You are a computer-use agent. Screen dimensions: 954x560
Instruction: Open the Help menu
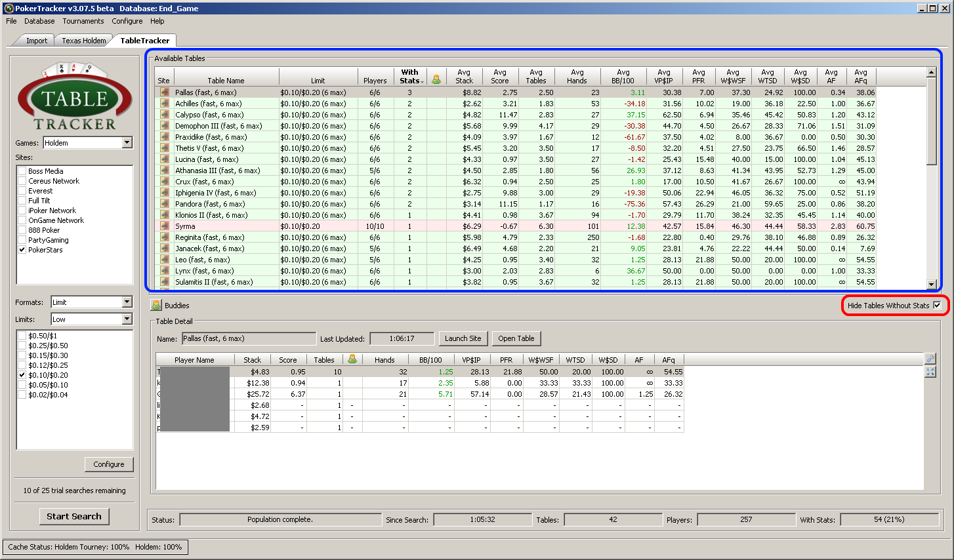(x=157, y=21)
